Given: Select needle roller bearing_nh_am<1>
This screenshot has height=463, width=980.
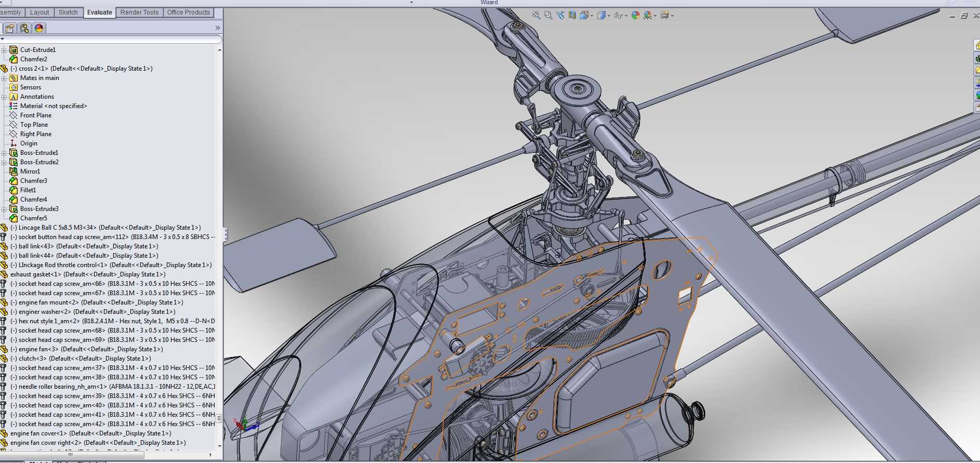Looking at the screenshot, I should pos(112,387).
